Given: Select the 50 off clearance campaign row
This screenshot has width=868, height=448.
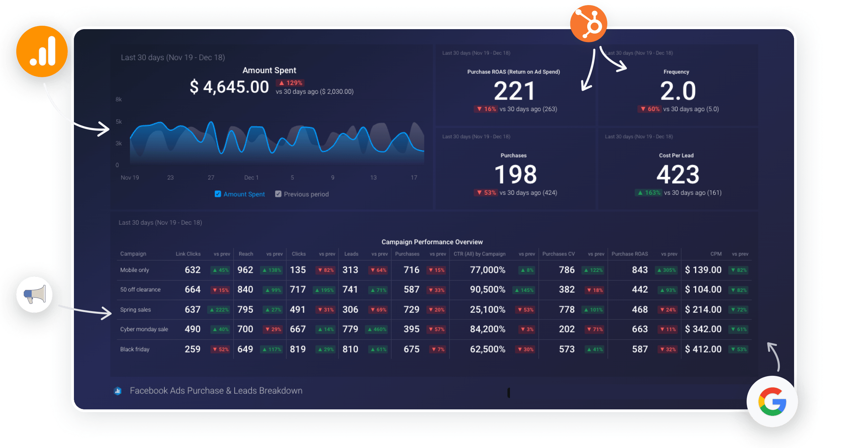Looking at the screenshot, I should point(434,290).
